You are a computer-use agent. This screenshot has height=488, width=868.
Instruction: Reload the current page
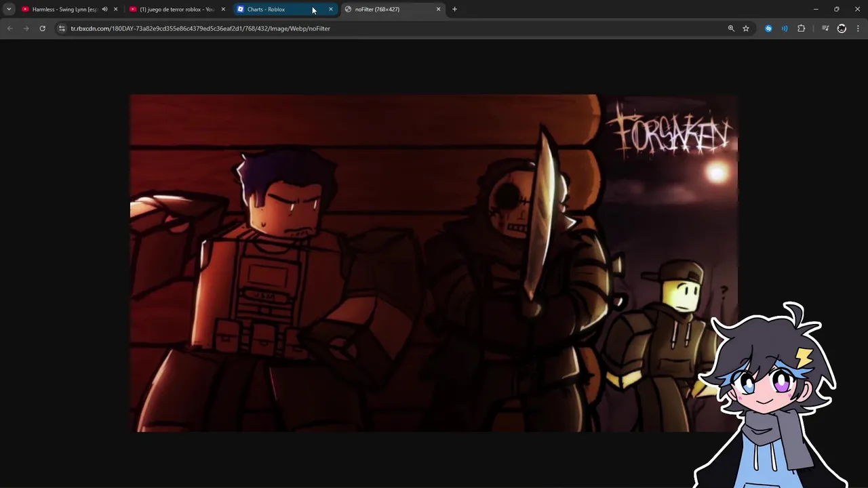[x=42, y=28]
